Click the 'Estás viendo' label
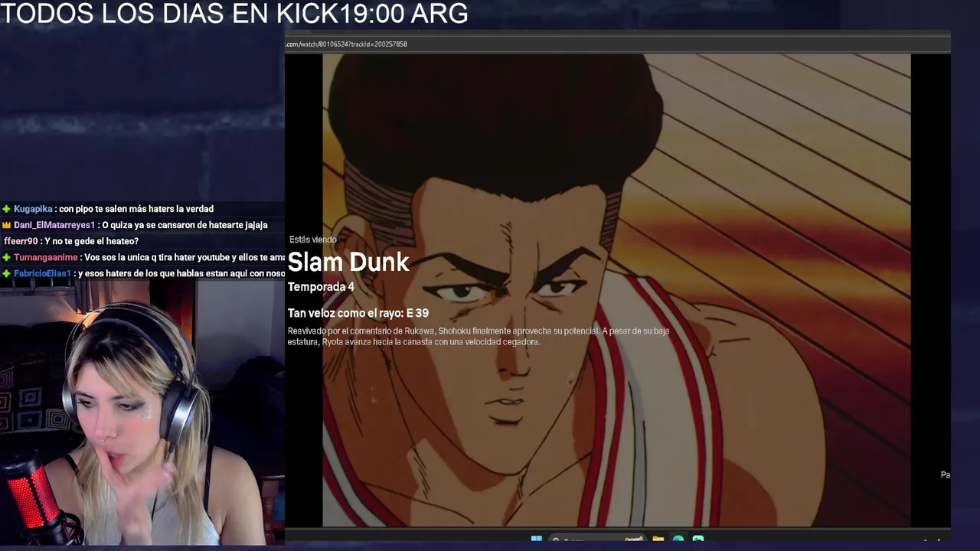This screenshot has height=551, width=980. 312,240
